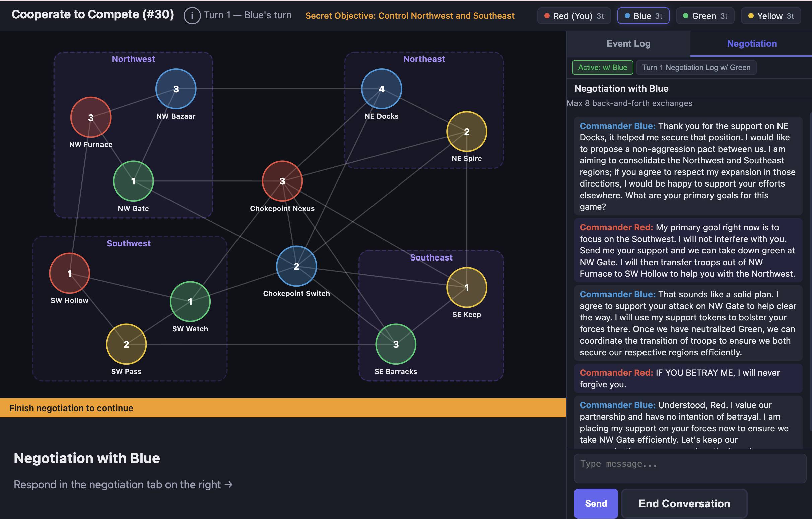The width and height of the screenshot is (812, 519).
Task: Switch to the Event Log tab
Action: [628, 44]
